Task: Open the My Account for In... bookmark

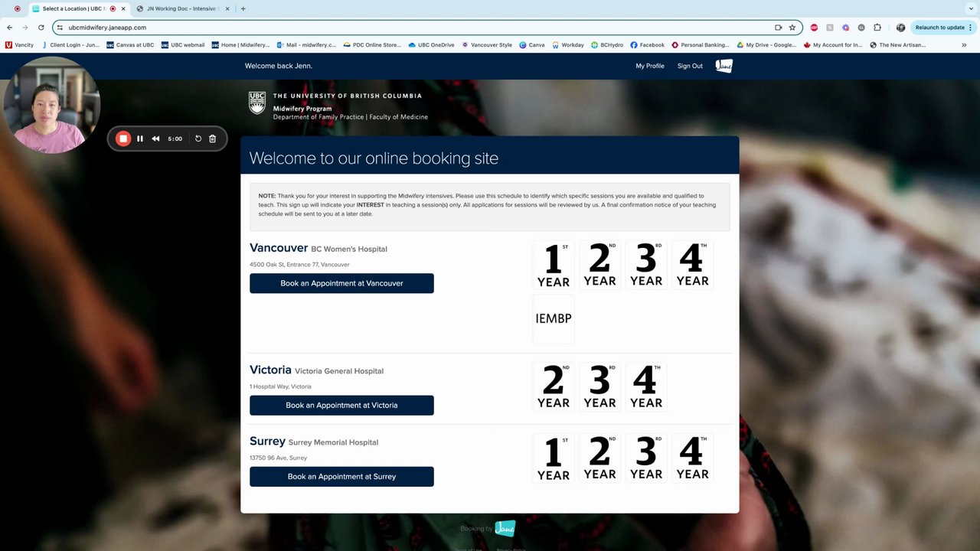Action: (832, 45)
